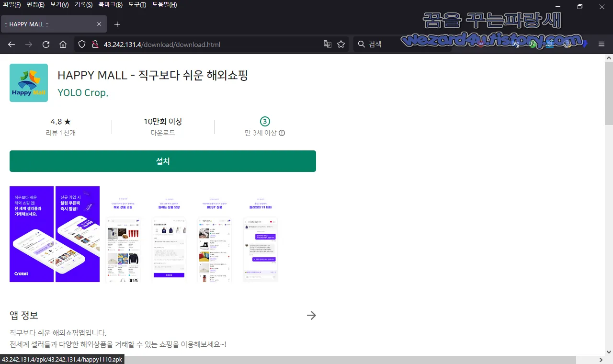613x364 pixels.
Task: Open first purple screenshot with Croket text
Action: click(x=32, y=234)
